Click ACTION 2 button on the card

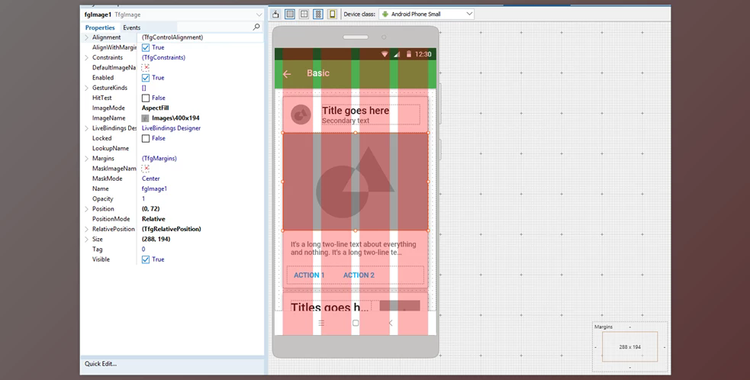click(x=359, y=275)
